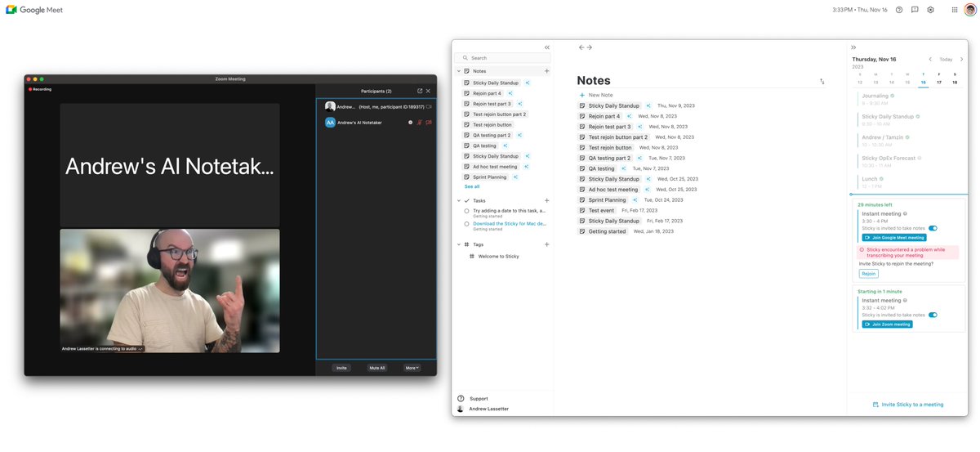Image resolution: width=980 pixels, height=452 pixels.
Task: Open Google apps grid
Action: point(955,10)
